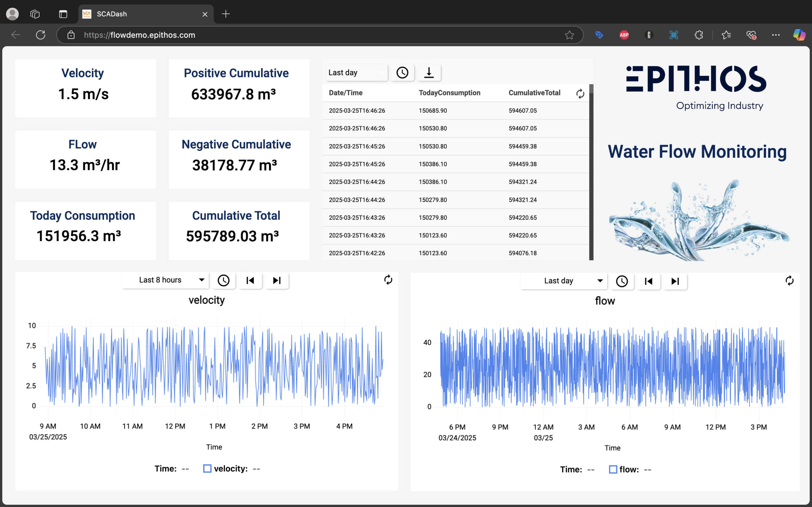This screenshot has width=812, height=507.
Task: Toggle the flow series legend checkbox
Action: (x=613, y=469)
